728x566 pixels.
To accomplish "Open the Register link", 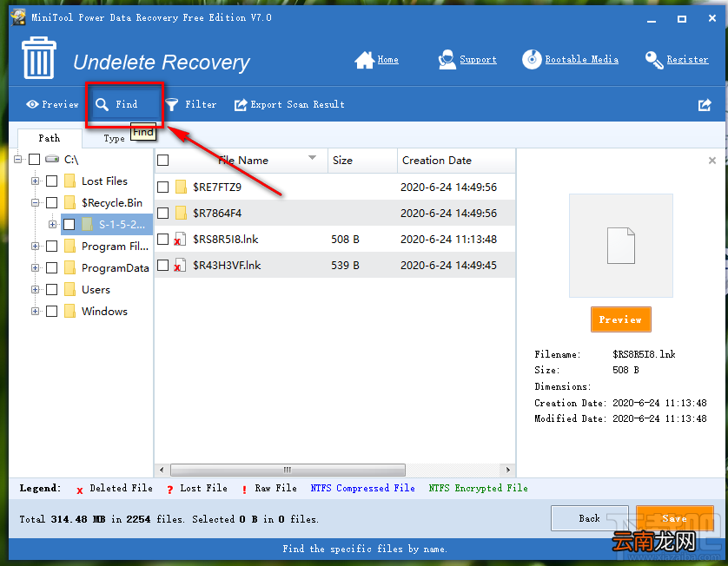I will click(x=688, y=59).
